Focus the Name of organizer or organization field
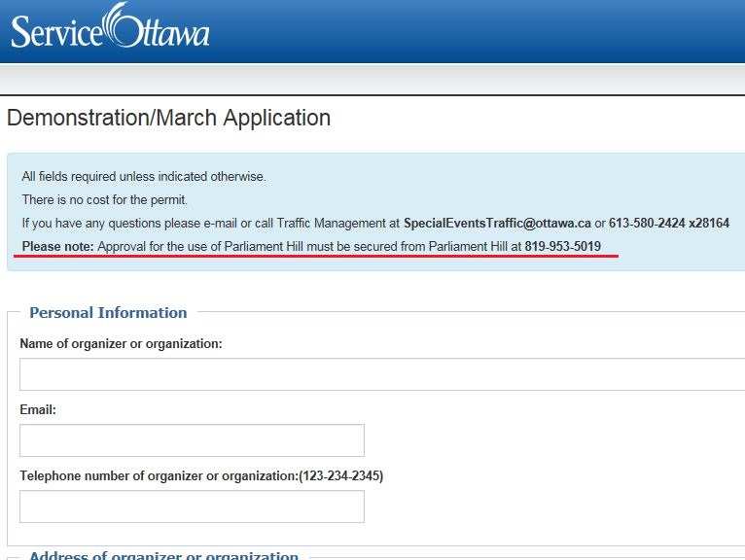Image resolution: width=745 pixels, height=560 pixels. (381, 374)
